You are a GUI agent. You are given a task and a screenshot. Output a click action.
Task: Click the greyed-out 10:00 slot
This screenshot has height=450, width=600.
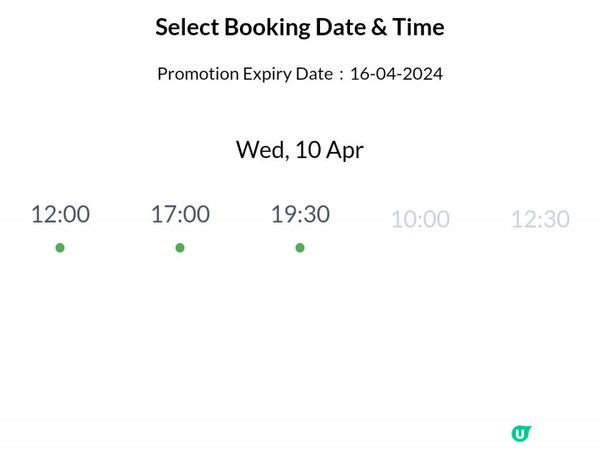click(x=420, y=219)
